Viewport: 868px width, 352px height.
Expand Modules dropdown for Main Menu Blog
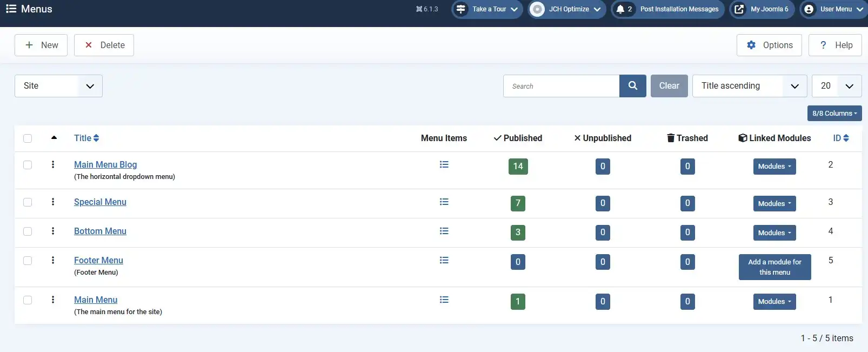[774, 167]
